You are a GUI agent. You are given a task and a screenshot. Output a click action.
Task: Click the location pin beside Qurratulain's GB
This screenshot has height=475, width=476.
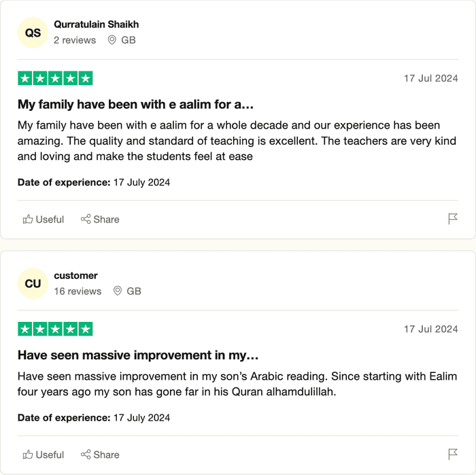(x=112, y=40)
